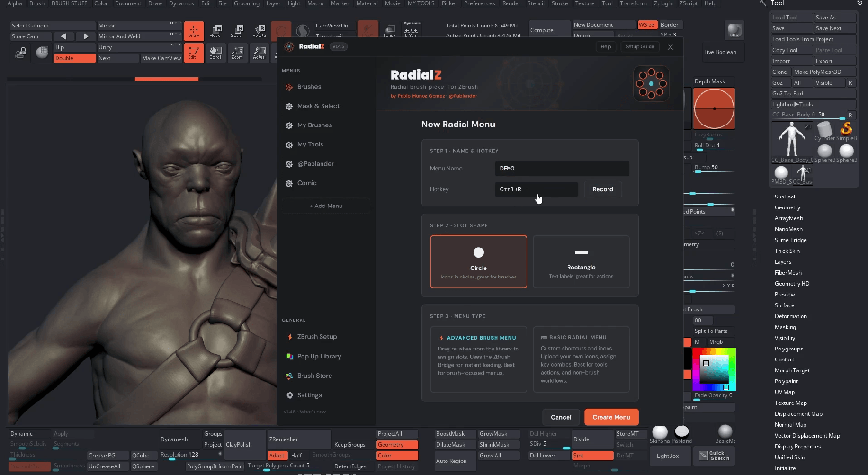This screenshot has width=868, height=475.
Task: Expand the SubTool palette section
Action: coord(785,197)
